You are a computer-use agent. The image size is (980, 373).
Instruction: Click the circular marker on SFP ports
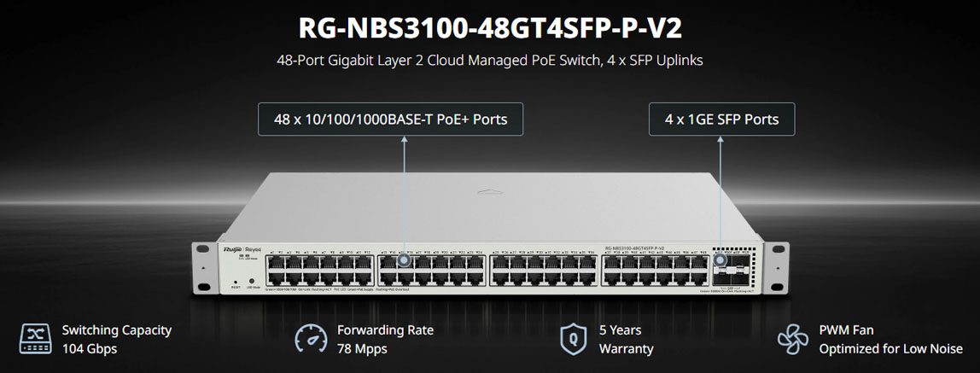[x=720, y=260]
